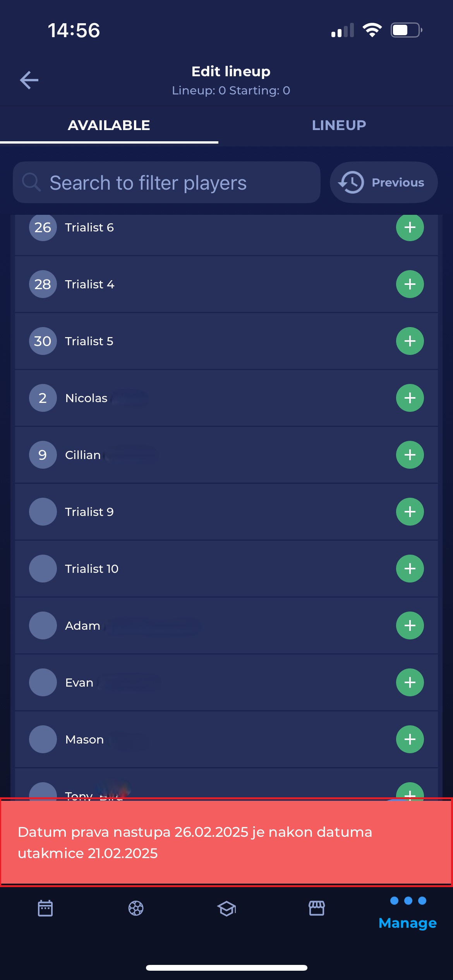Add Trialist 5 using plus button
Viewport: 453px width, 980px height.
click(x=410, y=341)
